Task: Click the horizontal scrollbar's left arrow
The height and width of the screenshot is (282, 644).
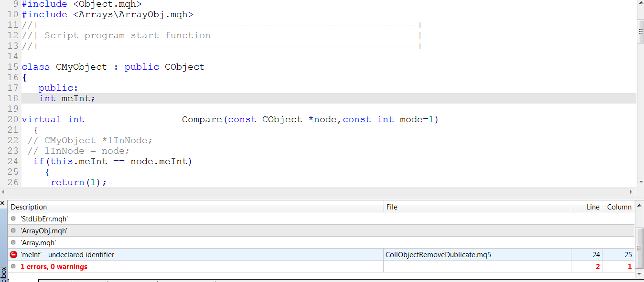Action: 4,192
